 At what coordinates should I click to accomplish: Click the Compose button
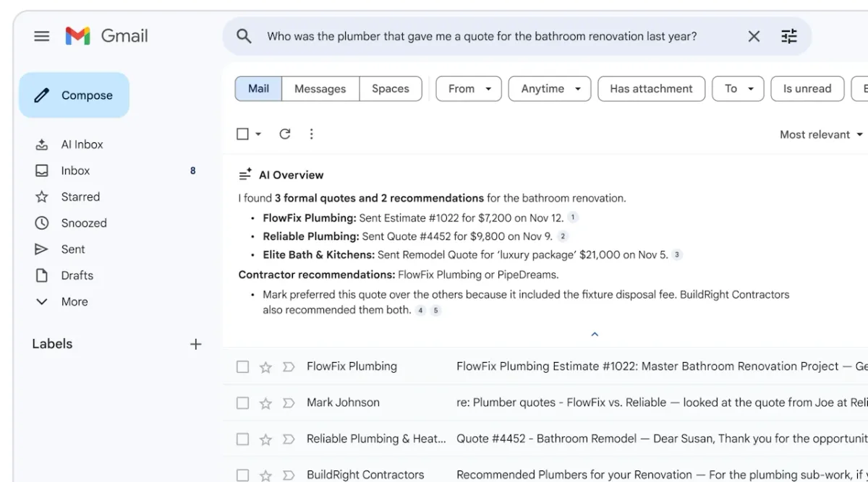[74, 95]
